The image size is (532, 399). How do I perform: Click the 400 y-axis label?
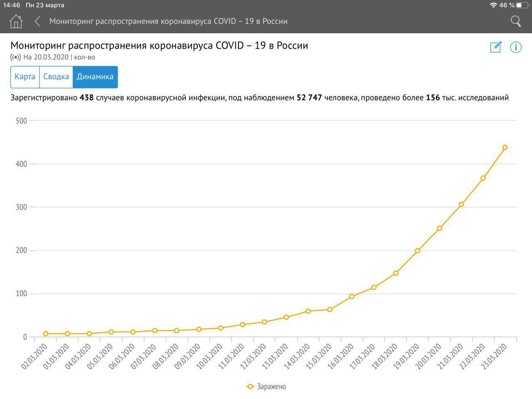point(21,164)
